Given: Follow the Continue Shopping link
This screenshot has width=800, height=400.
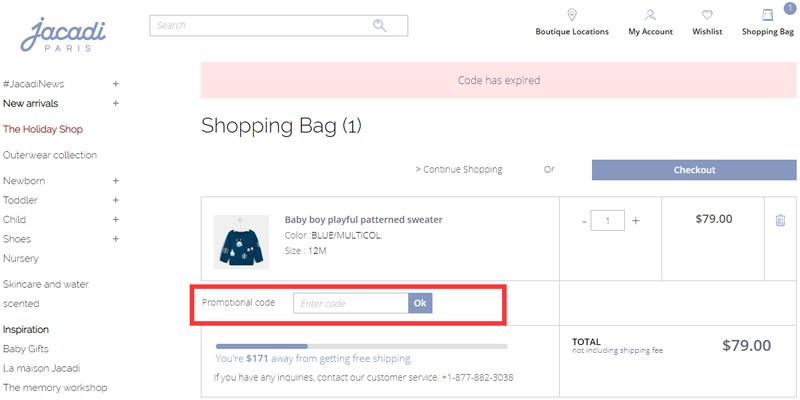Looking at the screenshot, I should [x=459, y=170].
